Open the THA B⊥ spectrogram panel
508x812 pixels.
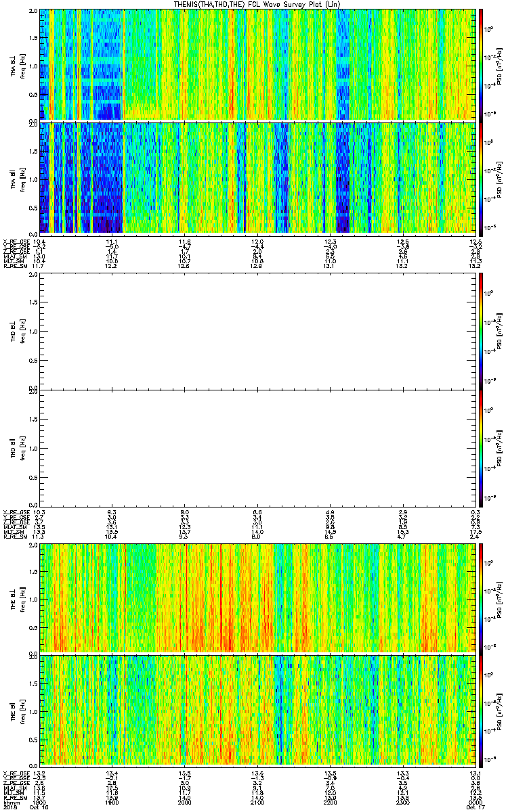tap(257, 64)
